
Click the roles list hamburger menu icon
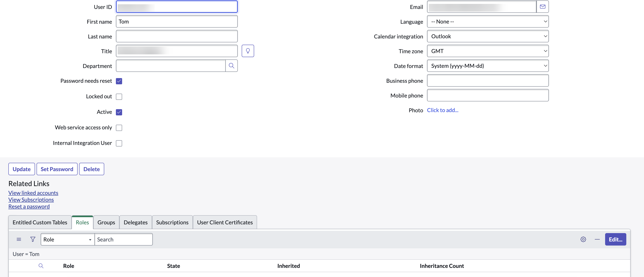click(x=18, y=239)
